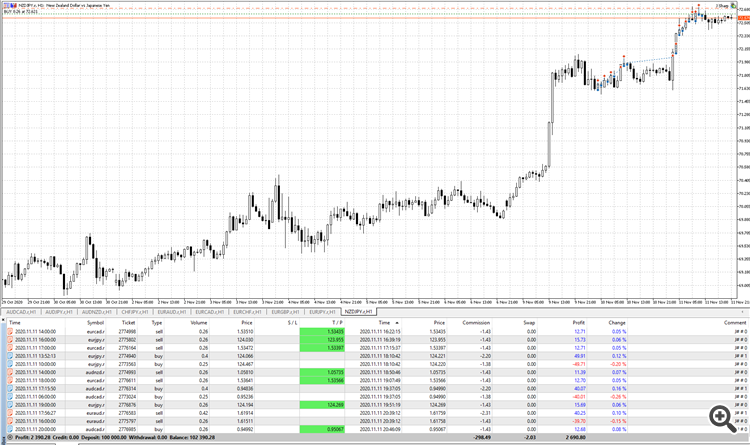Click green T/P cell 0.95067

pyautogui.click(x=322, y=429)
